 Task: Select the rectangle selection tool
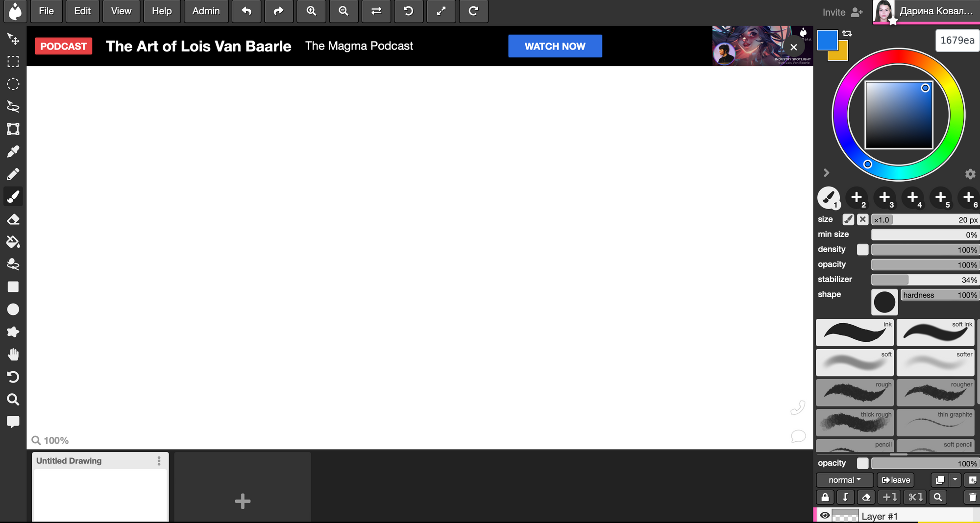(13, 61)
